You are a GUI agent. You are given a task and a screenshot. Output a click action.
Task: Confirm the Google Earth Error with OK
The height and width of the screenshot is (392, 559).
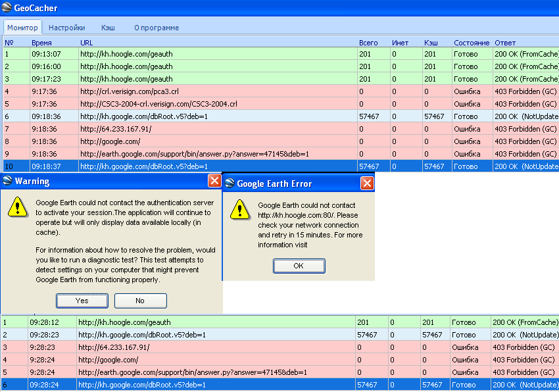point(299,266)
